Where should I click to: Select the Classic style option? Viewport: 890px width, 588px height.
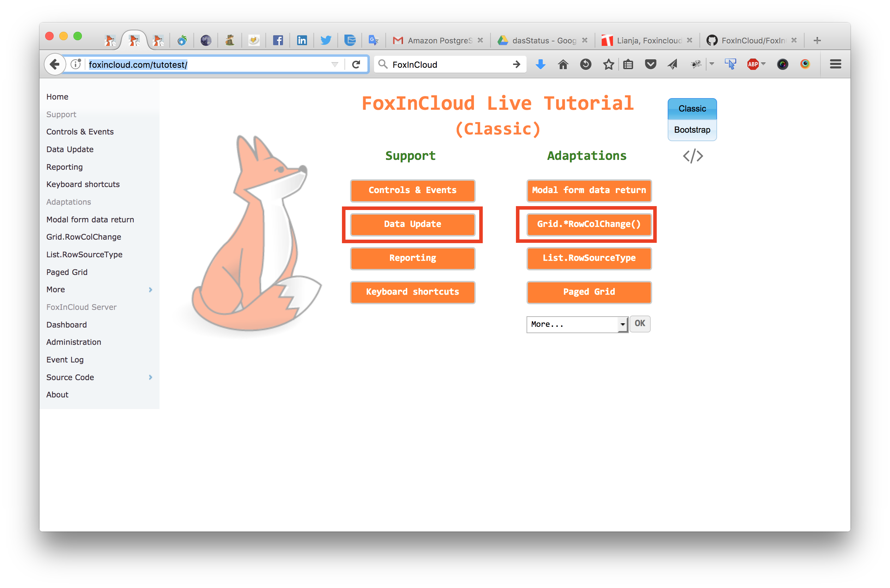pos(692,109)
